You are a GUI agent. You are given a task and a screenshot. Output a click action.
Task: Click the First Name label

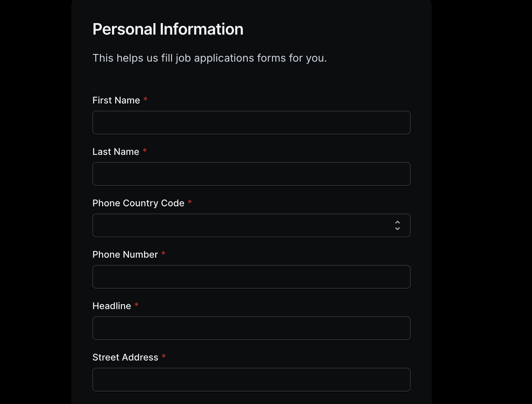click(116, 100)
